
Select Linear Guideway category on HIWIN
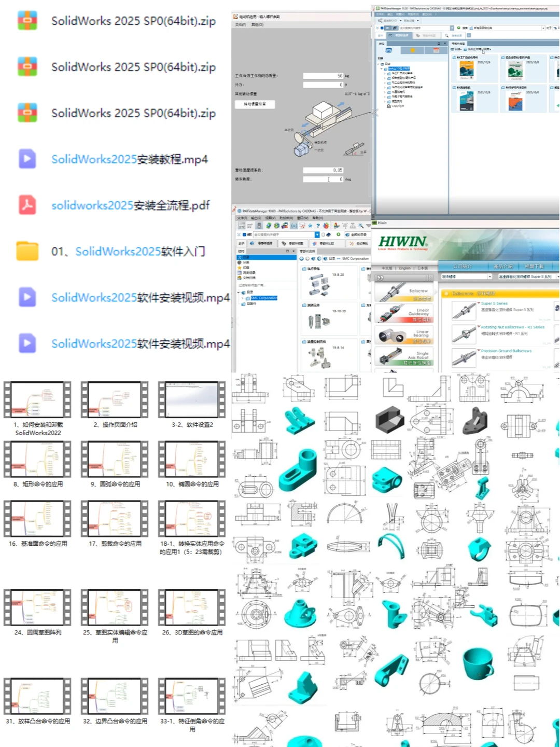click(403, 313)
